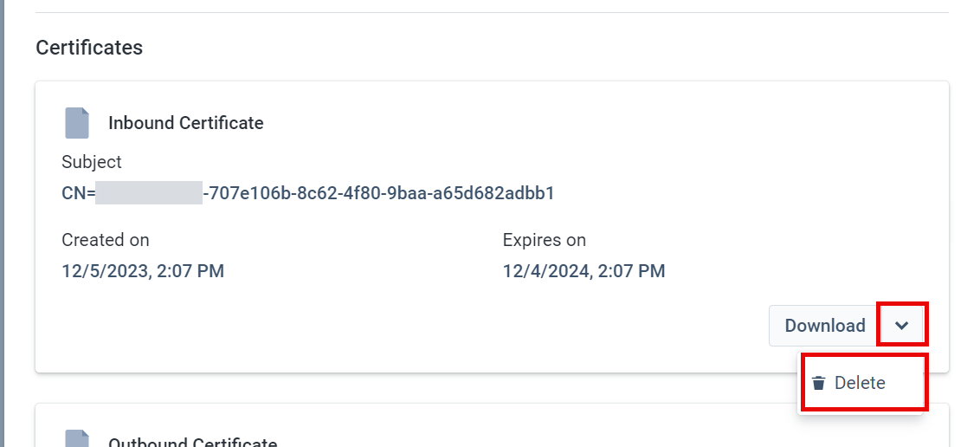Download the Inbound Certificate

(x=824, y=326)
